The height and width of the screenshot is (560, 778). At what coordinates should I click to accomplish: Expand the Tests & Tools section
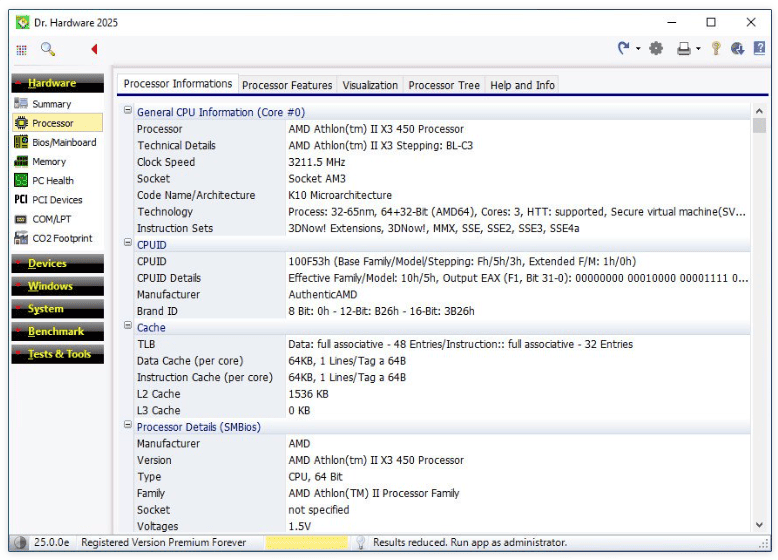58,354
